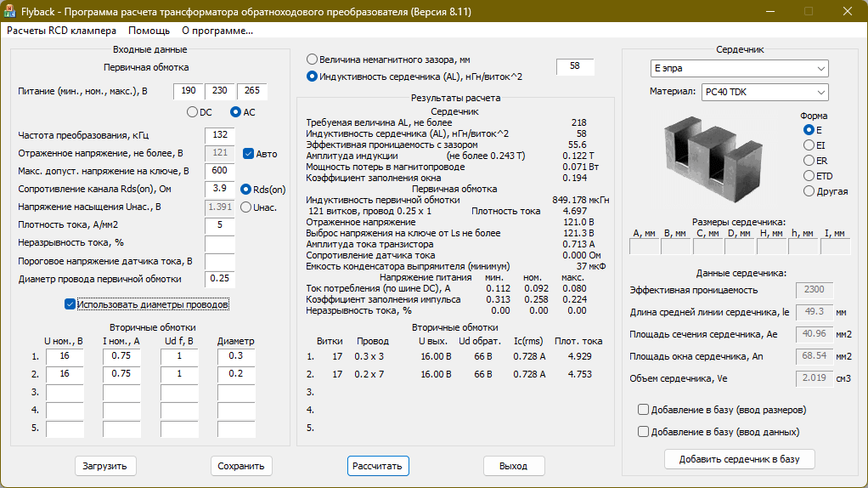Click rectifier capacitor result 37 мкФ
This screenshot has height=488, width=868.
(590, 266)
